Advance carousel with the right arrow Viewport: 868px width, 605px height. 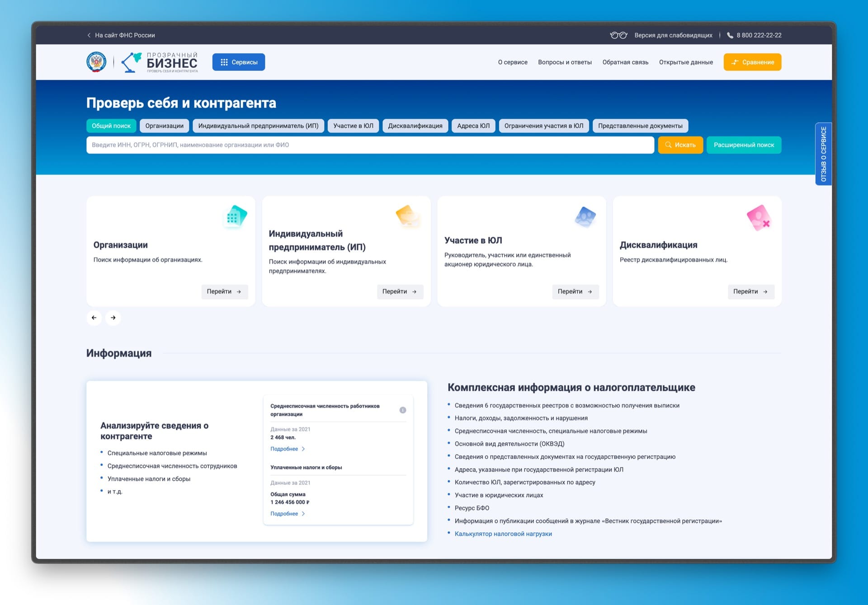(x=113, y=318)
